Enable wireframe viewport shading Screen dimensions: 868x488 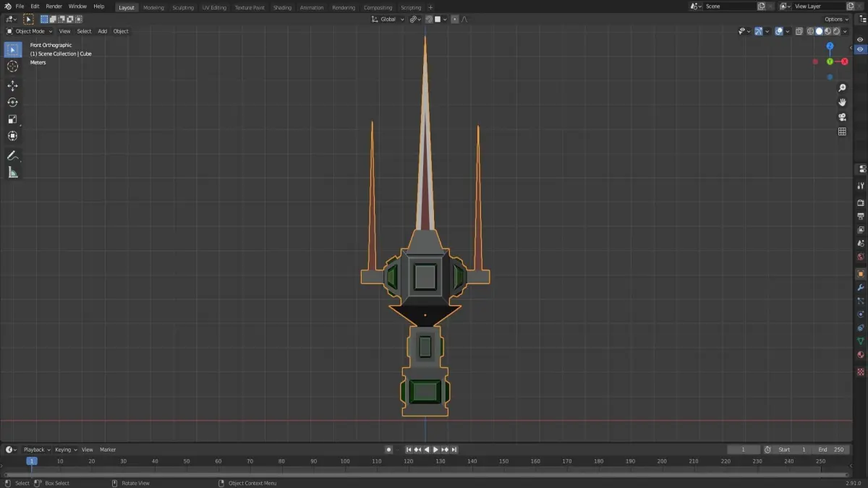tap(811, 31)
